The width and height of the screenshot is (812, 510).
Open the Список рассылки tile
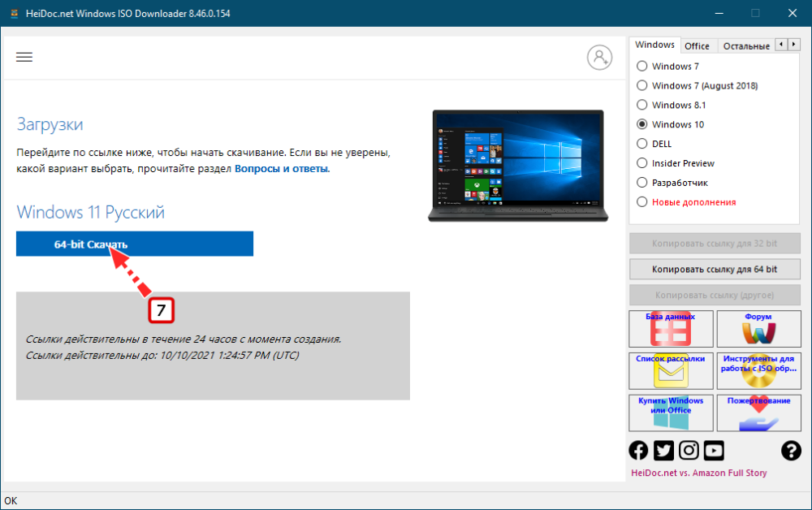pyautogui.click(x=671, y=370)
